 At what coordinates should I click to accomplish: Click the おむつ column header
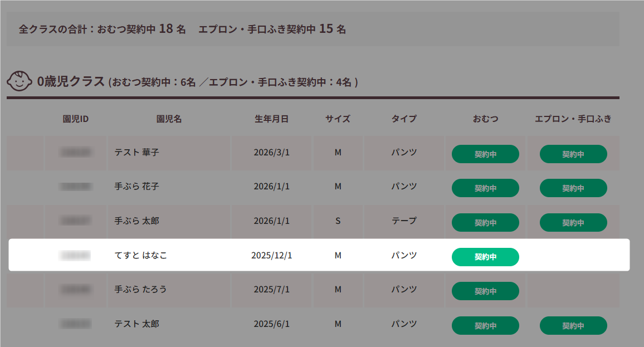coord(485,119)
